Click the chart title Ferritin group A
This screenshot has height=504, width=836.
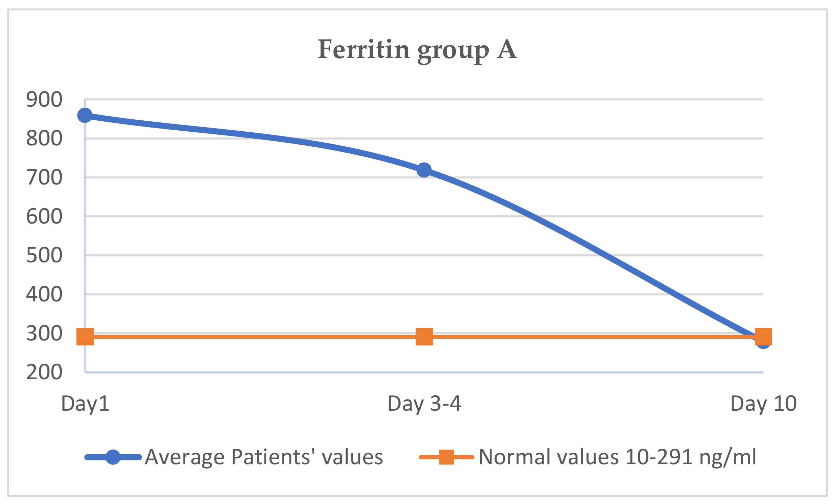pos(417,50)
